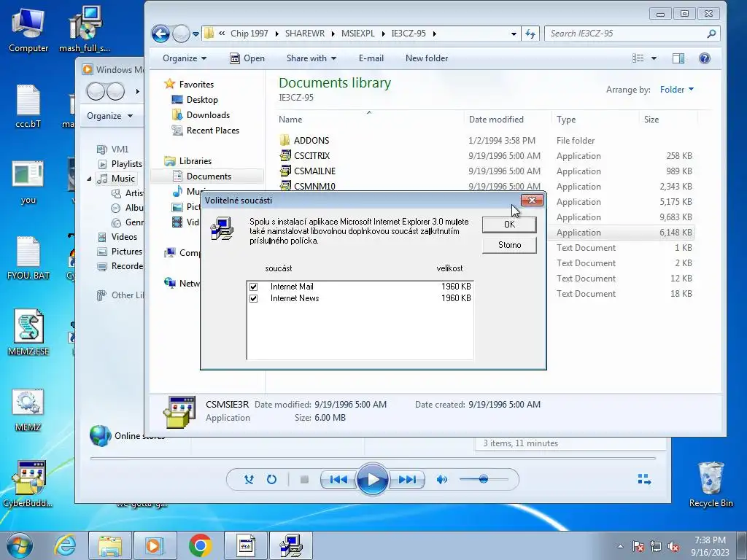Adjust the Media Player volume slider
Viewport: 747px width, 560px height.
tap(484, 480)
